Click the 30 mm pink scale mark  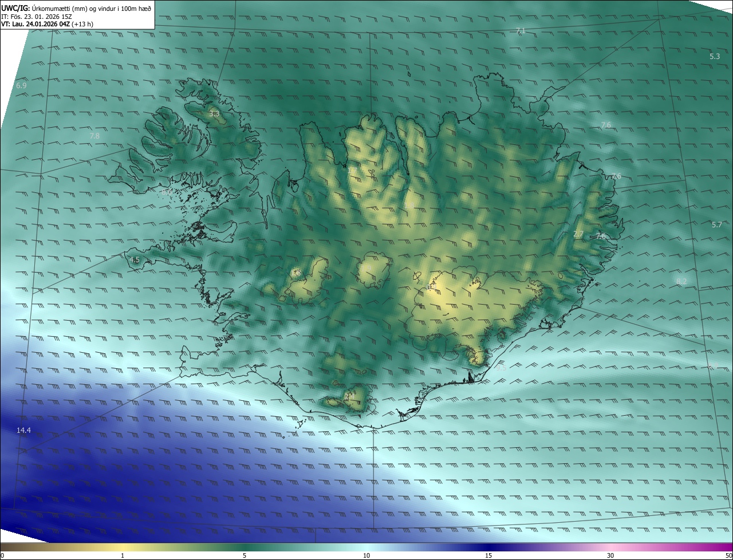tap(610, 555)
